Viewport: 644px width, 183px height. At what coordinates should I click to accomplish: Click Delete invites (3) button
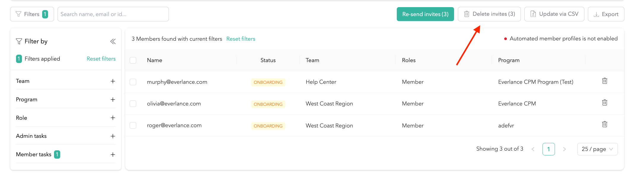coord(489,14)
